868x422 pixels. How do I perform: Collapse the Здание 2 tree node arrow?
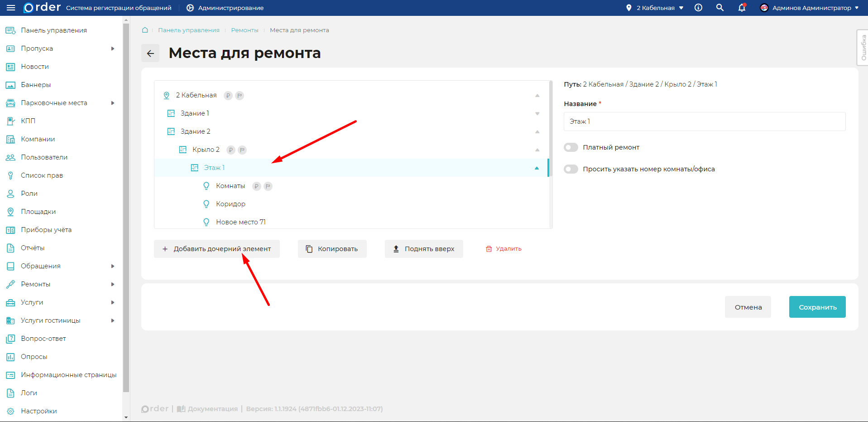(x=537, y=132)
